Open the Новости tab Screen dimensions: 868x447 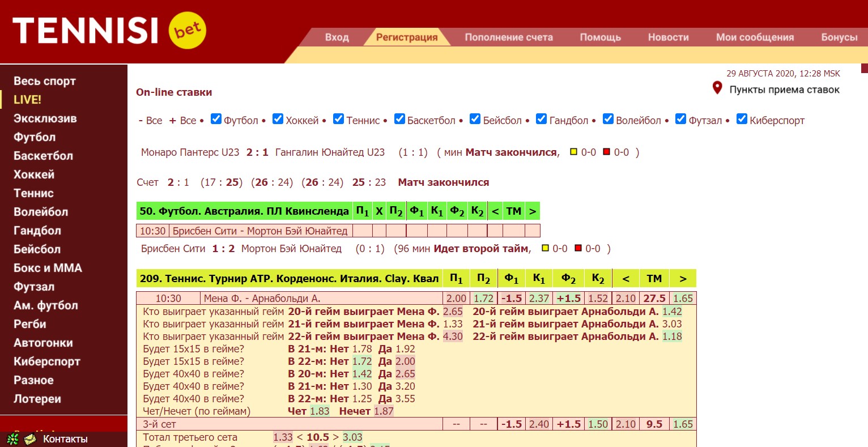tap(669, 37)
